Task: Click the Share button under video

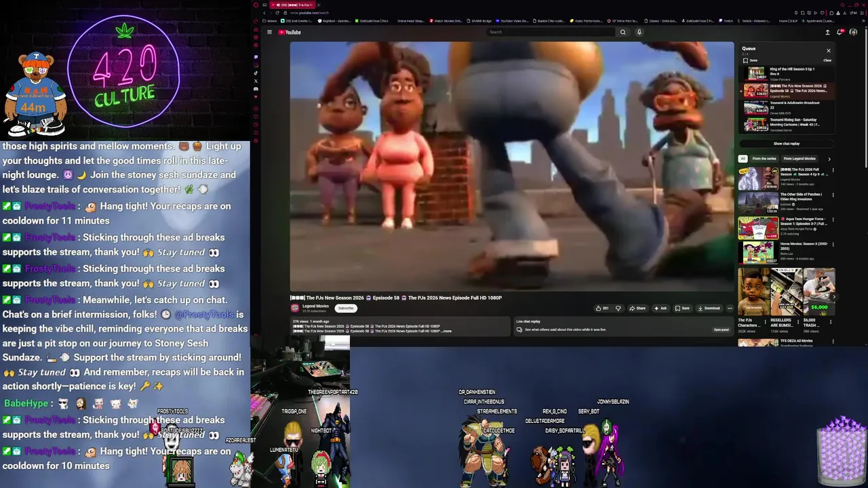Action: pyautogui.click(x=637, y=308)
